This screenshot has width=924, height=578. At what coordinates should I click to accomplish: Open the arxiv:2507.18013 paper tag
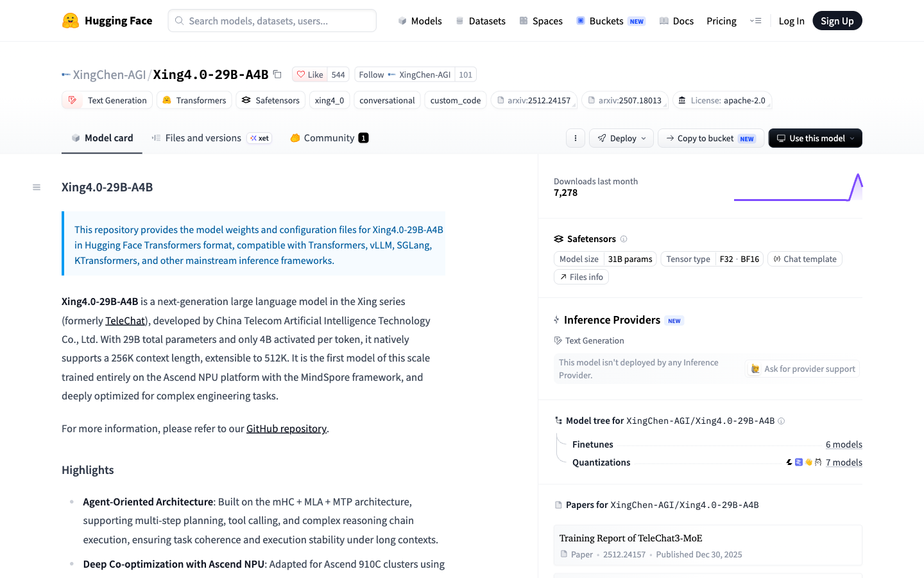click(625, 100)
